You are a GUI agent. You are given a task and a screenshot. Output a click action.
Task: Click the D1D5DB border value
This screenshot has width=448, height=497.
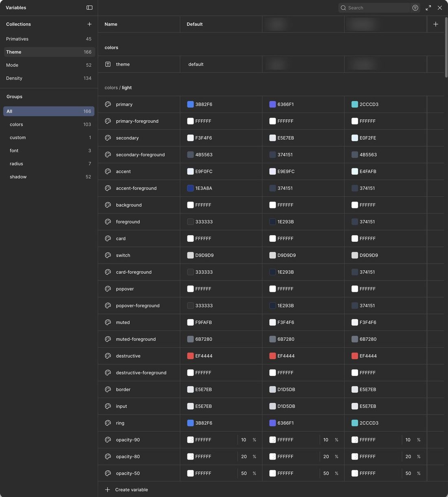[286, 389]
